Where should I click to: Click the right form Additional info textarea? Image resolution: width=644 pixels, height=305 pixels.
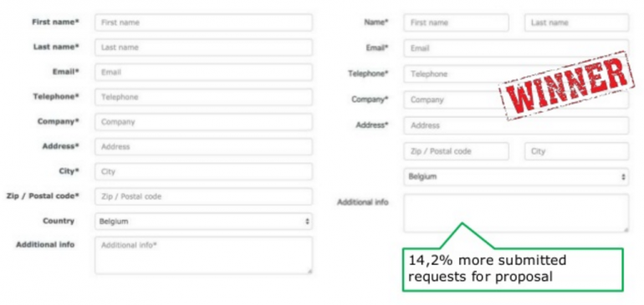click(516, 213)
